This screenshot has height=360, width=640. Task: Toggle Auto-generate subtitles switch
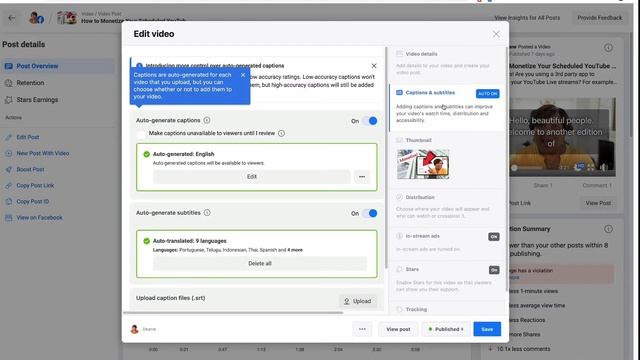click(x=371, y=213)
